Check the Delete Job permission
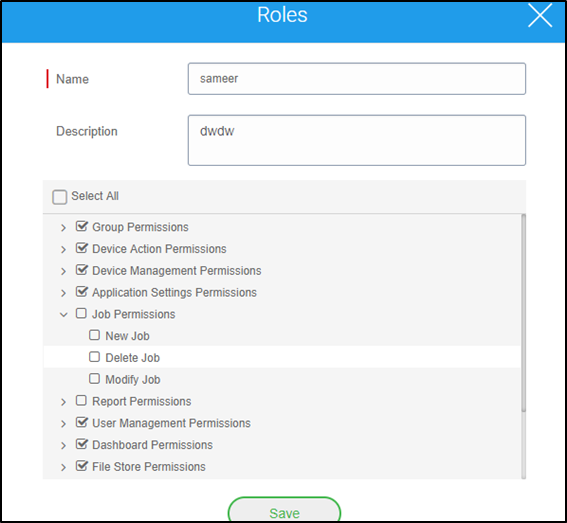 94,357
